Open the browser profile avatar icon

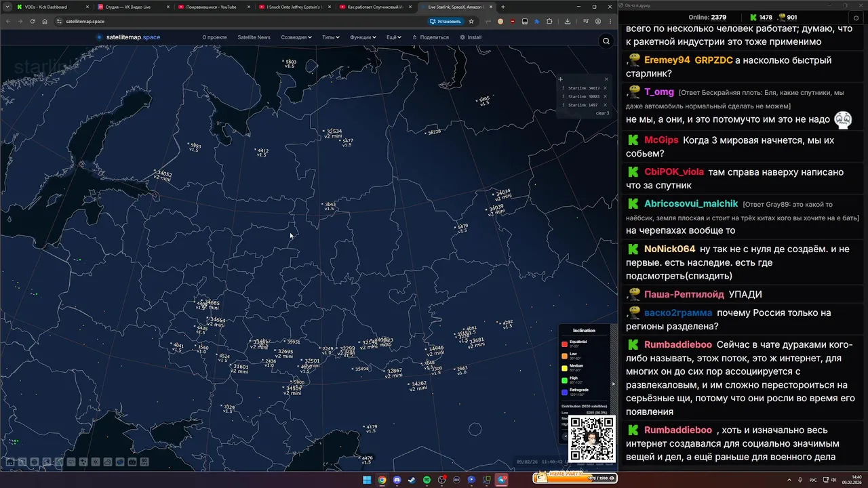pos(598,21)
